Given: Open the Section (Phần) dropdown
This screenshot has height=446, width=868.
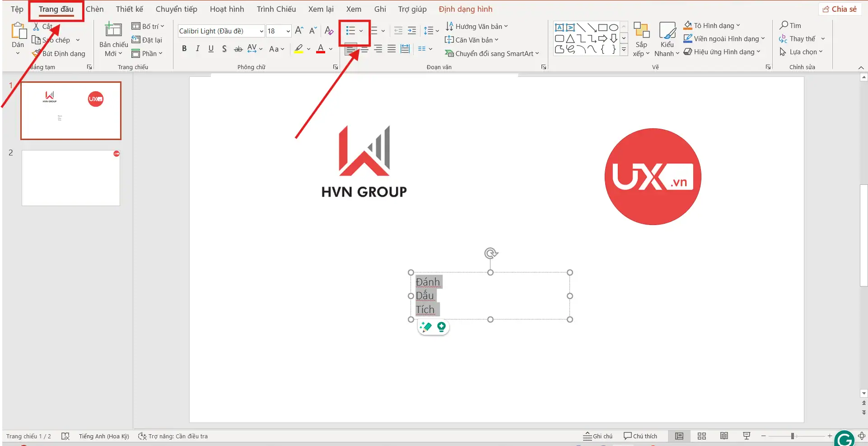Looking at the screenshot, I should coord(147,53).
